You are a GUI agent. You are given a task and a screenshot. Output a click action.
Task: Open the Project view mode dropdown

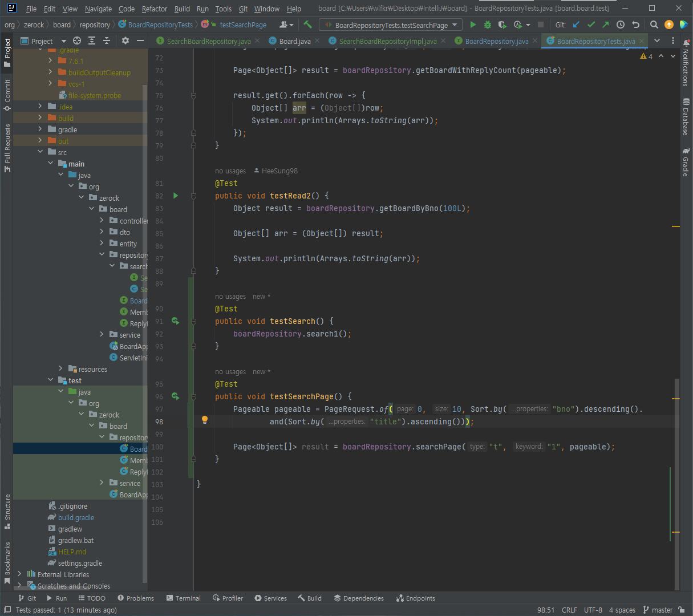(43, 41)
